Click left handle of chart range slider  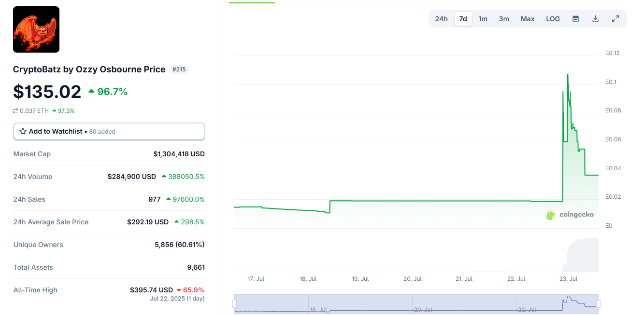[234, 304]
